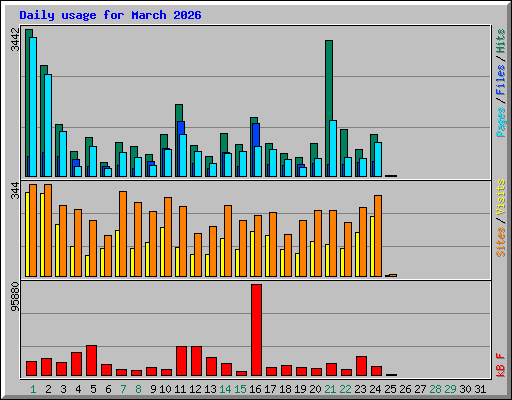Image resolution: width=512 pixels, height=400 pixels.
Task: Click green day label '22' on the x-axis
Action: [x=345, y=389]
